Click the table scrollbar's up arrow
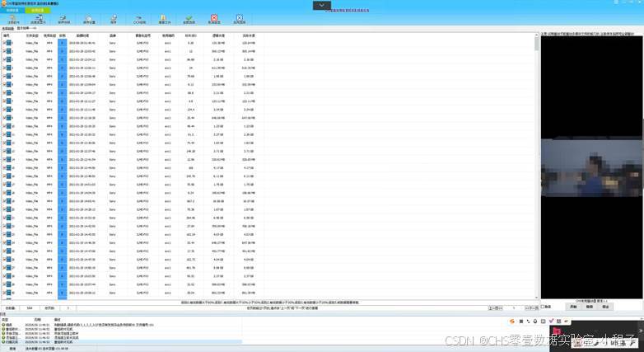This screenshot has height=352, width=644. point(536,35)
